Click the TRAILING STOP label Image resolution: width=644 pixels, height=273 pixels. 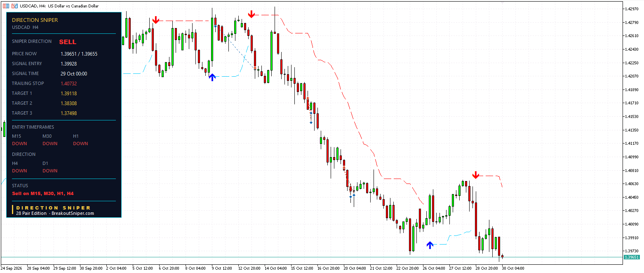click(28, 83)
